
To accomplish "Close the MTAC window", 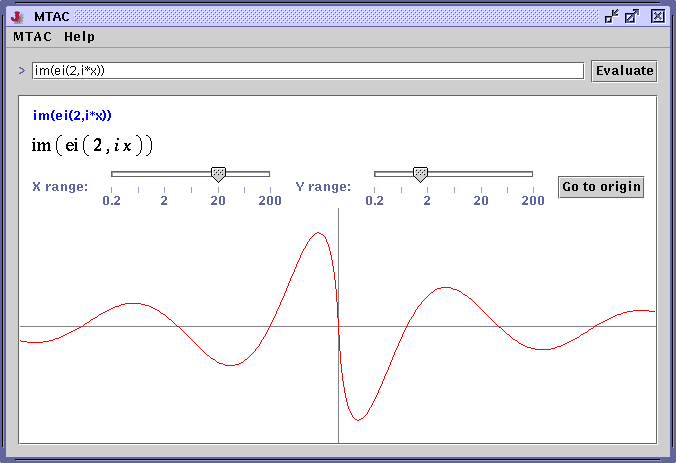I will [x=657, y=16].
